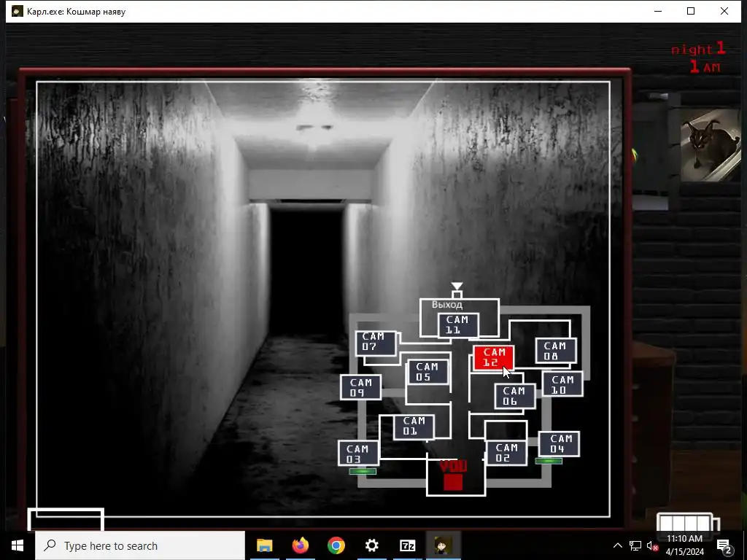This screenshot has height=560, width=747.
Task: Click the white exit arrow marker
Action: coord(457,286)
